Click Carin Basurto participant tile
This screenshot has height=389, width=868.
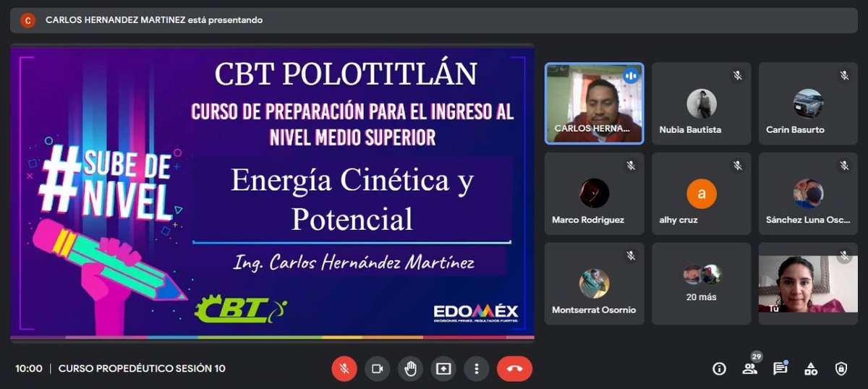pyautogui.click(x=808, y=103)
